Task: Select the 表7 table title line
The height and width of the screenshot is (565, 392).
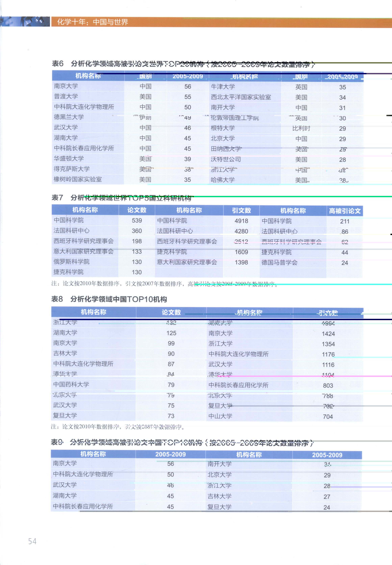Action: click(122, 198)
